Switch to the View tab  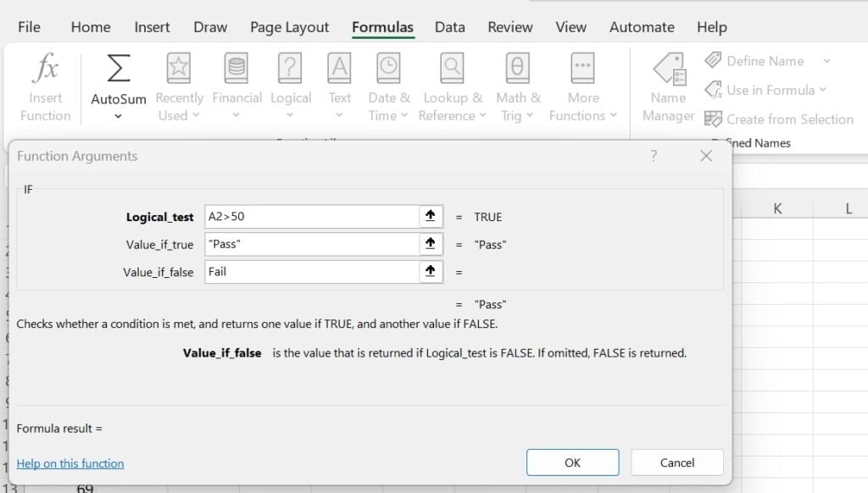coord(570,27)
